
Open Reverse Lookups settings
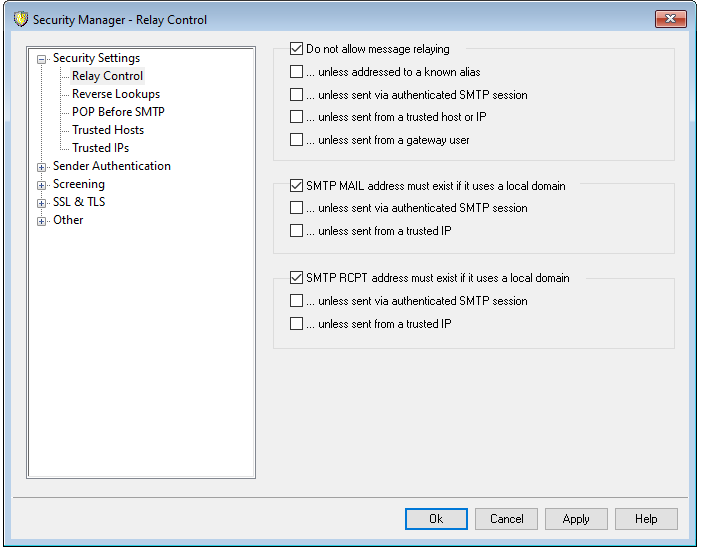coord(115,94)
